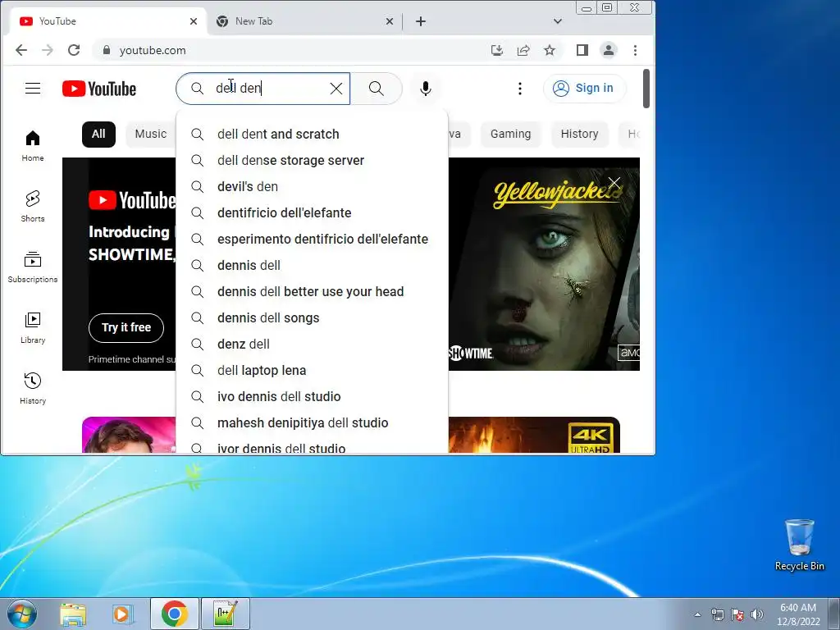The height and width of the screenshot is (630, 840).
Task: Choose suggestion 'dennis dell better use your head'
Action: tap(312, 291)
